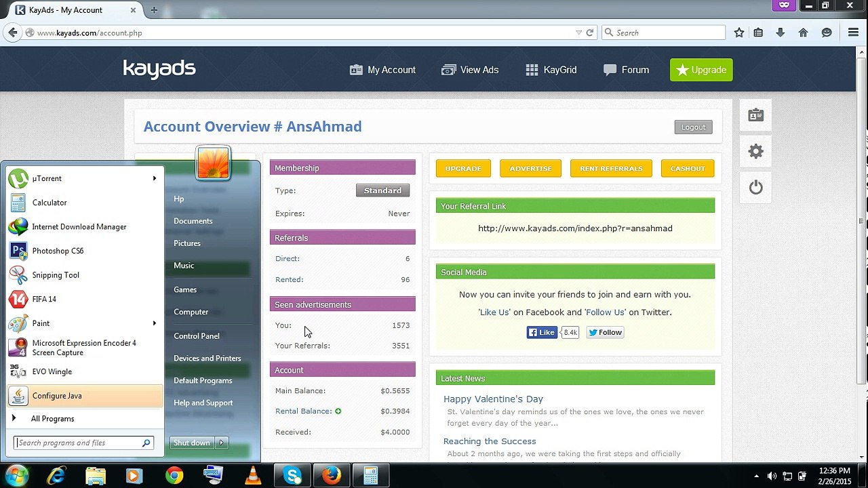Launch EVO Wingle from the Start menu

click(85, 371)
